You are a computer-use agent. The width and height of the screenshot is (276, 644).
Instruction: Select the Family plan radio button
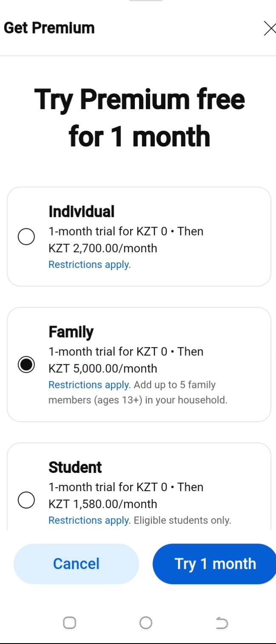tap(26, 365)
